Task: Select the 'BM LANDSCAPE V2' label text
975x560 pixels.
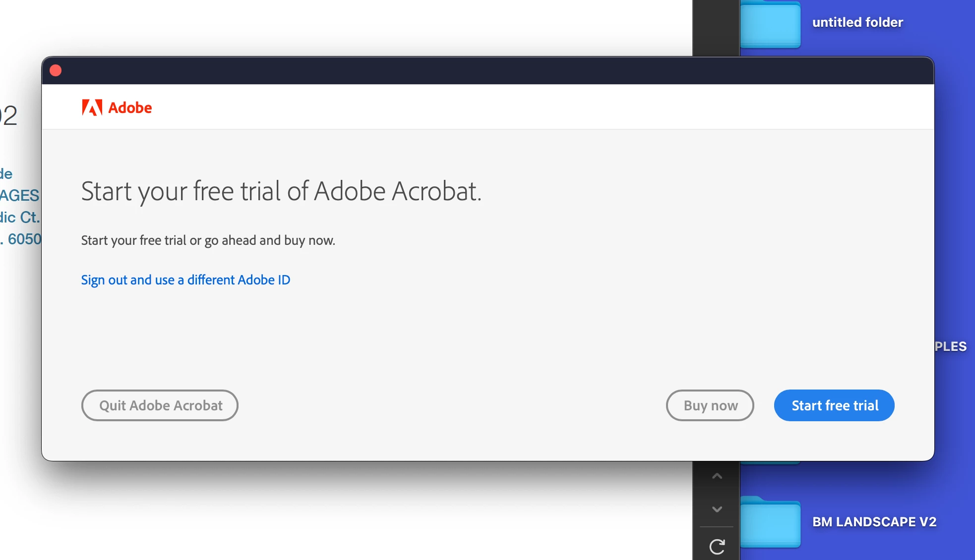Action: click(x=874, y=522)
